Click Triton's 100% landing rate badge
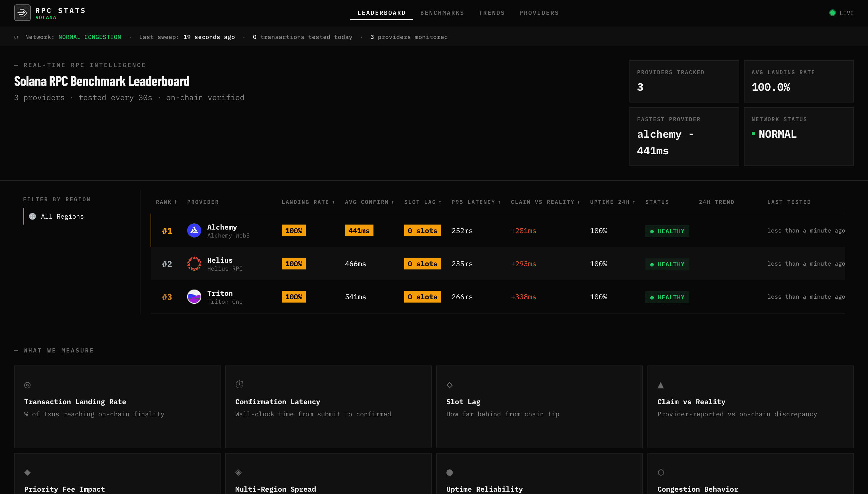This screenshot has height=494, width=868. click(293, 297)
